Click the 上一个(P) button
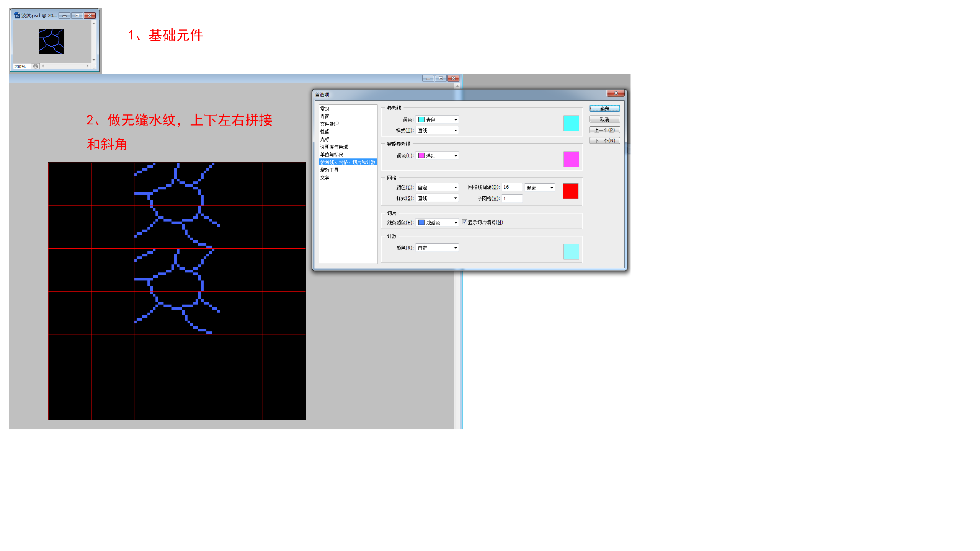Screen dimensions: 980x551 click(x=604, y=130)
